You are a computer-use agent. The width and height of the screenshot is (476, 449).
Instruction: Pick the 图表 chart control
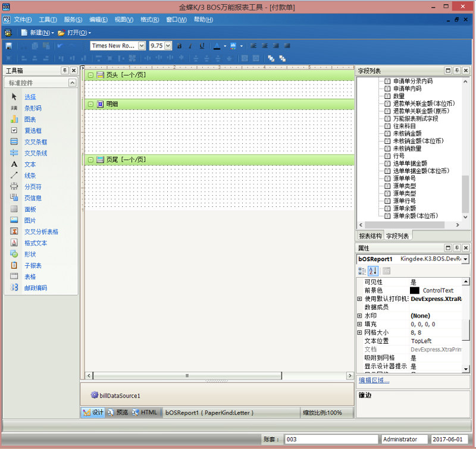pyautogui.click(x=29, y=120)
